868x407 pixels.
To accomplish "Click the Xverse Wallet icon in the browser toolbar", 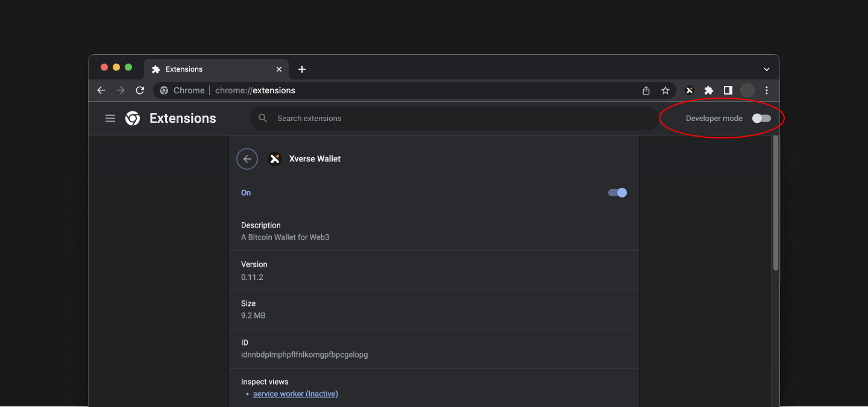I will pos(689,90).
